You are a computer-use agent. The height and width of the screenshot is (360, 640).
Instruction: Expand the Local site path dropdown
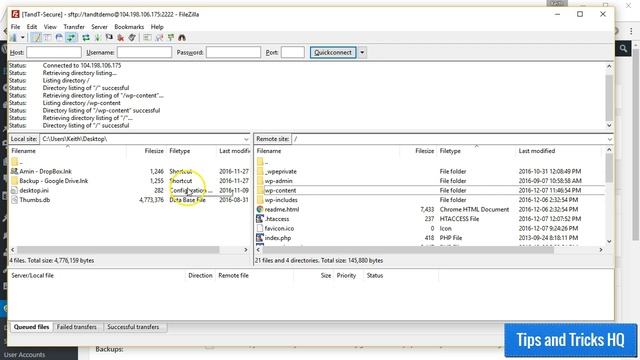pos(246,139)
